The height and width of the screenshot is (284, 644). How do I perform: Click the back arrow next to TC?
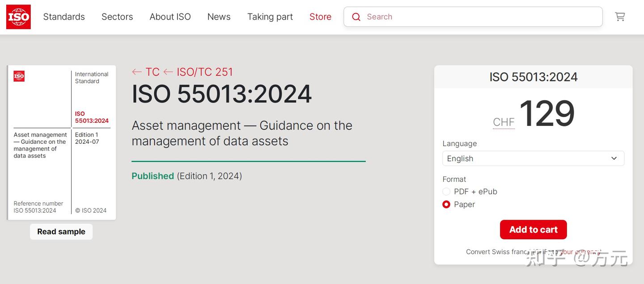pos(136,72)
